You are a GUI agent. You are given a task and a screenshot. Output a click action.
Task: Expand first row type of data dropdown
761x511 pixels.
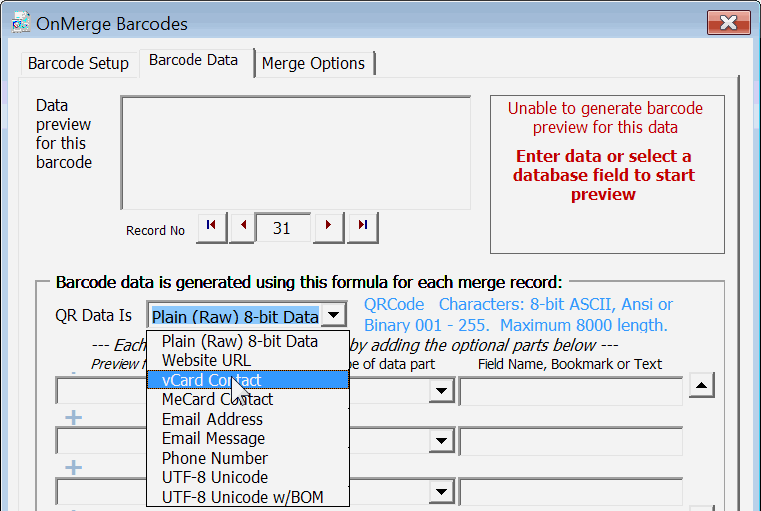pos(441,392)
